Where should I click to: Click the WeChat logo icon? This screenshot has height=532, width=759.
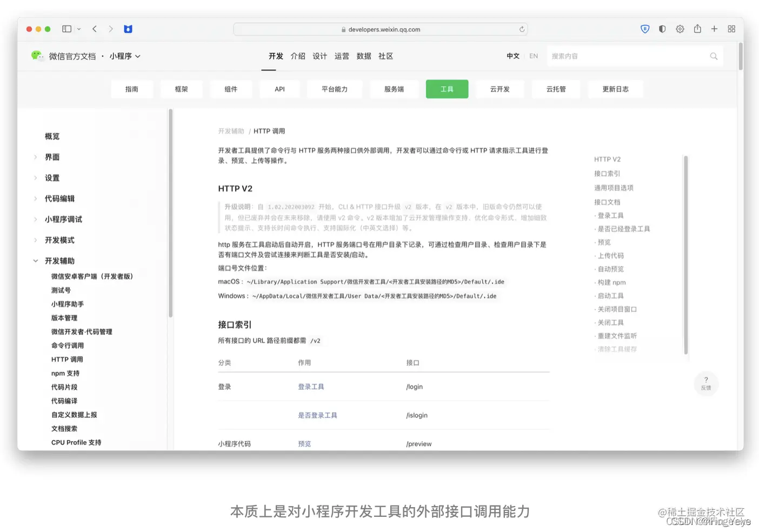point(37,55)
